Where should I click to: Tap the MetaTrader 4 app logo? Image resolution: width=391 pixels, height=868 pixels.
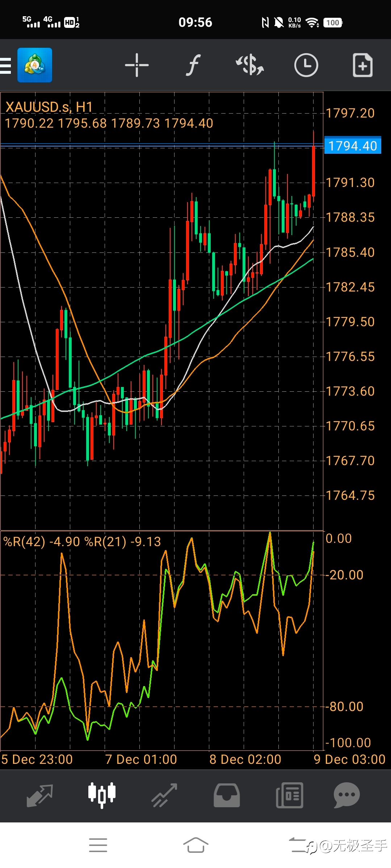[x=35, y=65]
